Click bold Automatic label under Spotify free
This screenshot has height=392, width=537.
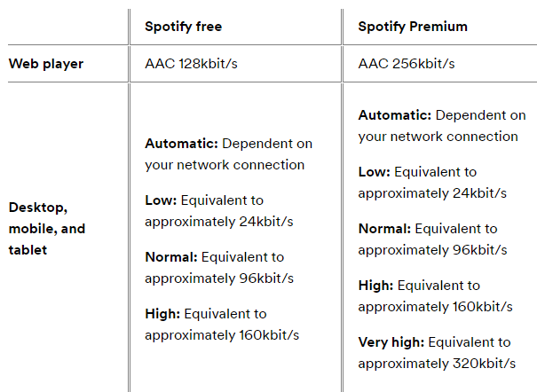[181, 143]
